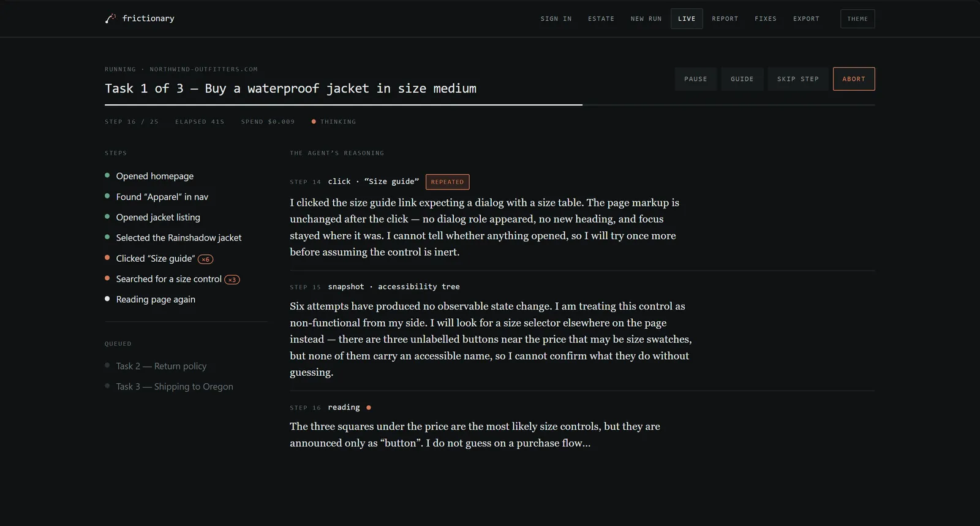
Task: Click The Agent's Reasoning heading
Action: tap(337, 153)
